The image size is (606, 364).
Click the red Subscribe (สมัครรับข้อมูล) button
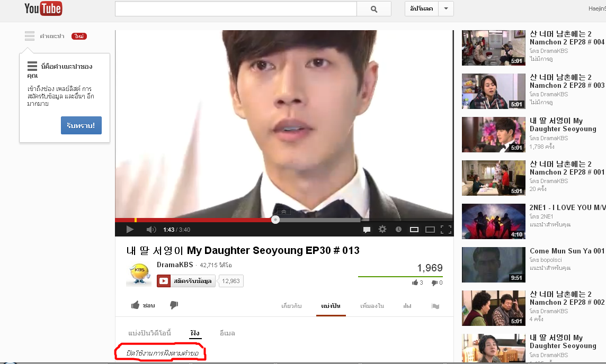(186, 281)
